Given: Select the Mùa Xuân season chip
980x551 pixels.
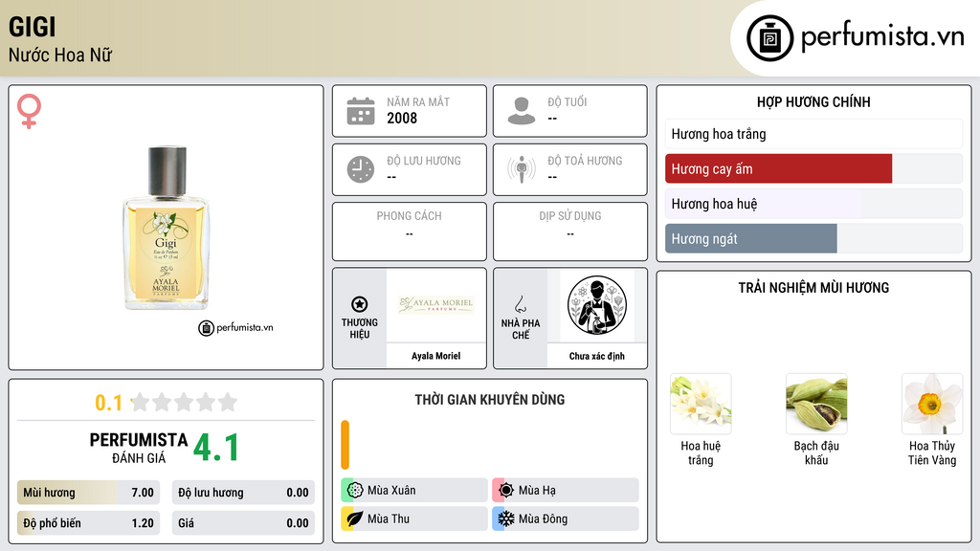Looking at the screenshot, I should (x=414, y=491).
